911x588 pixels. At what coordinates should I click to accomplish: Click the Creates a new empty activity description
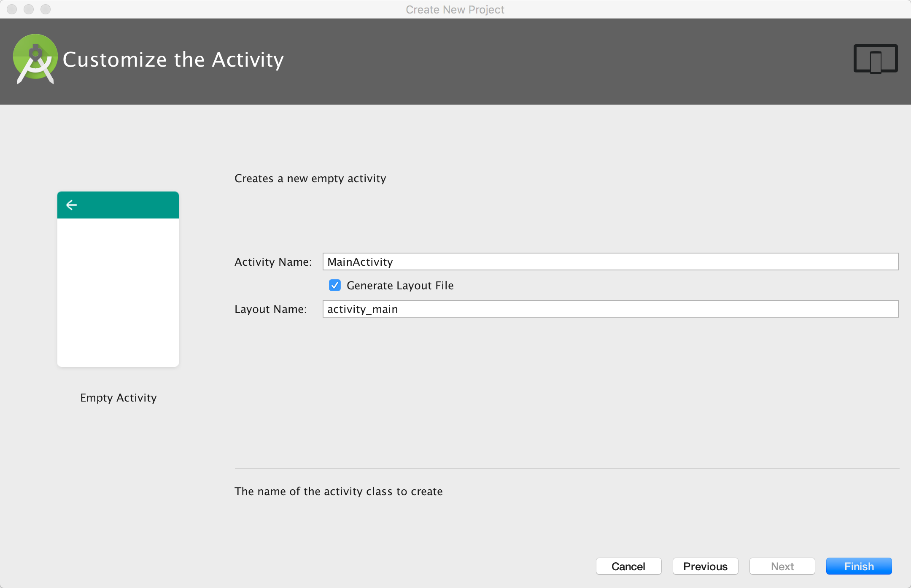[310, 178]
